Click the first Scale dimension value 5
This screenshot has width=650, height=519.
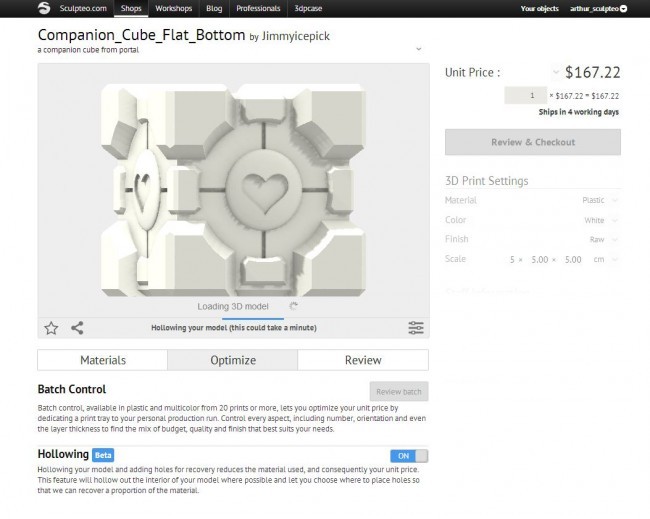512,260
